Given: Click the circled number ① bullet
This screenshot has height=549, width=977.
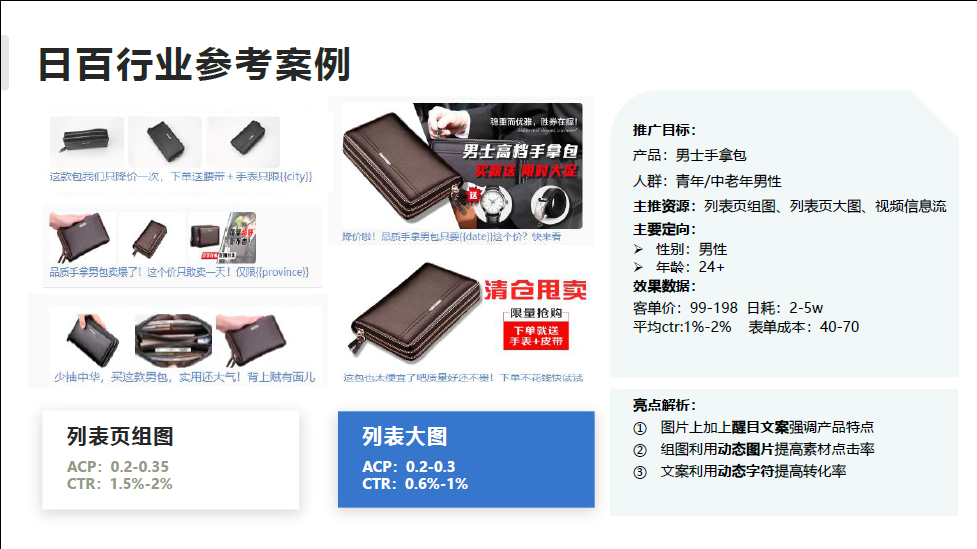Looking at the screenshot, I should [x=640, y=428].
